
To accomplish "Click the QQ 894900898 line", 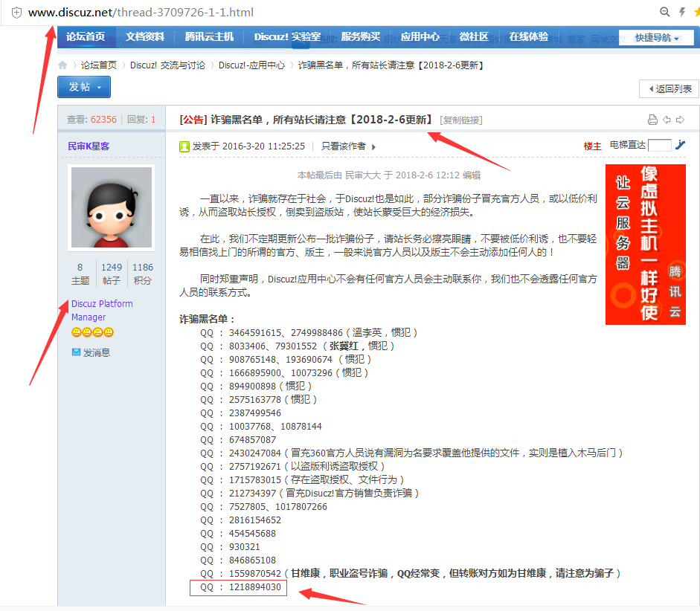I will (256, 387).
